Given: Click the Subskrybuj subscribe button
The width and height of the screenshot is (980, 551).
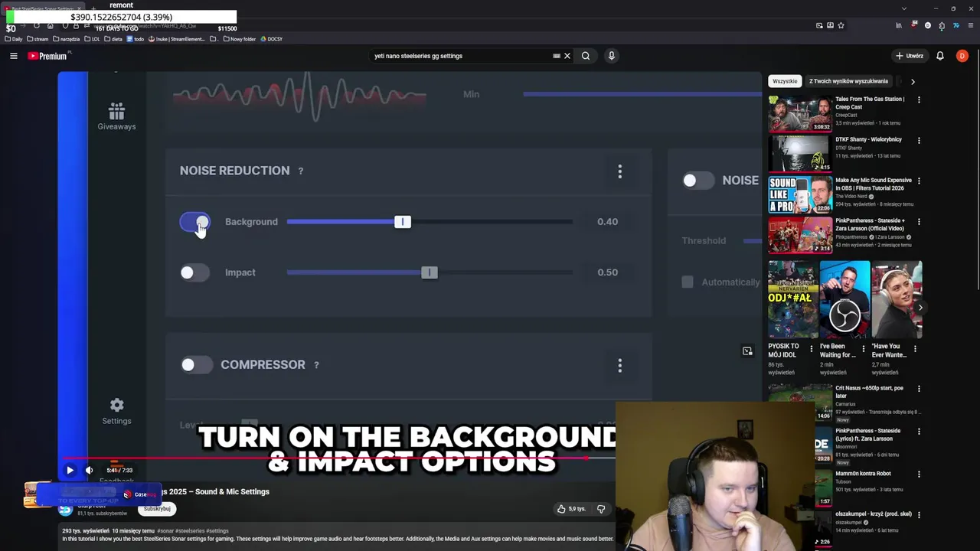Looking at the screenshot, I should [157, 509].
